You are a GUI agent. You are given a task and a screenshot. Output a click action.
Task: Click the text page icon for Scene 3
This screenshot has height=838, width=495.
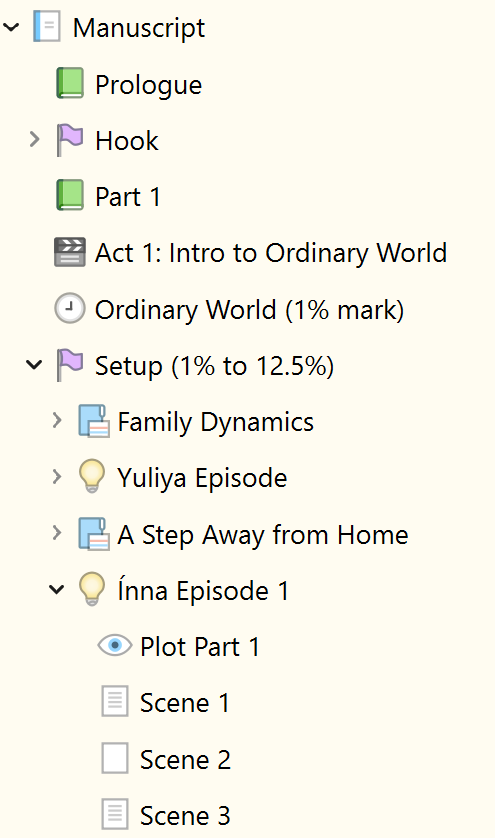115,814
